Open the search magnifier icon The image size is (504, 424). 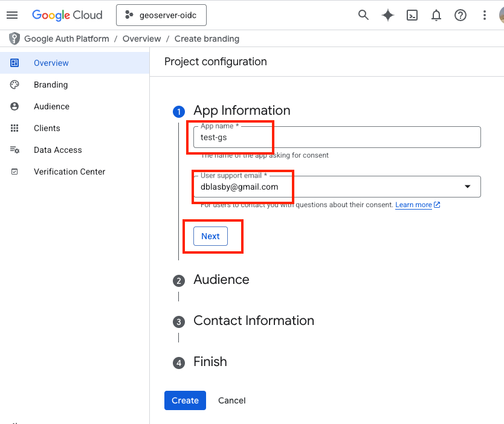click(x=363, y=15)
